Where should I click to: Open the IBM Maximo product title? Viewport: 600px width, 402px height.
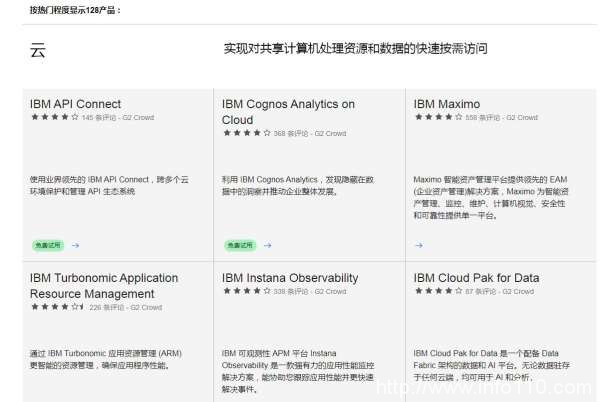[x=446, y=103]
